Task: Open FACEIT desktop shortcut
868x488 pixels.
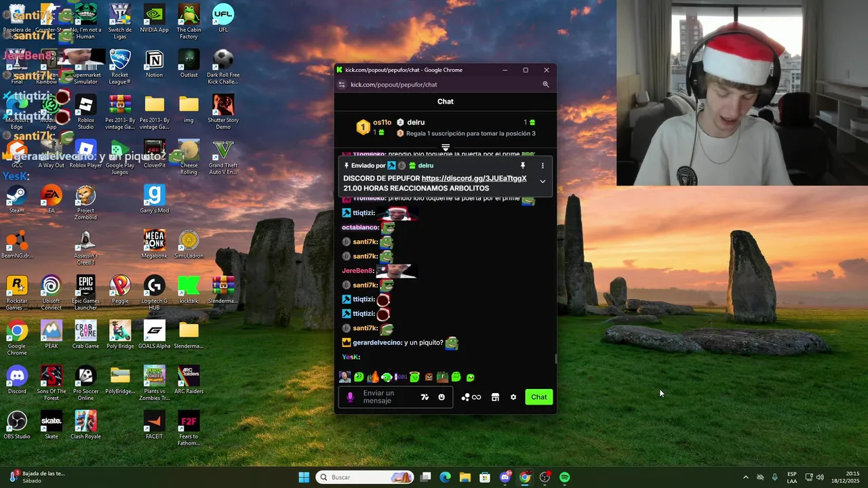Action: tap(154, 425)
